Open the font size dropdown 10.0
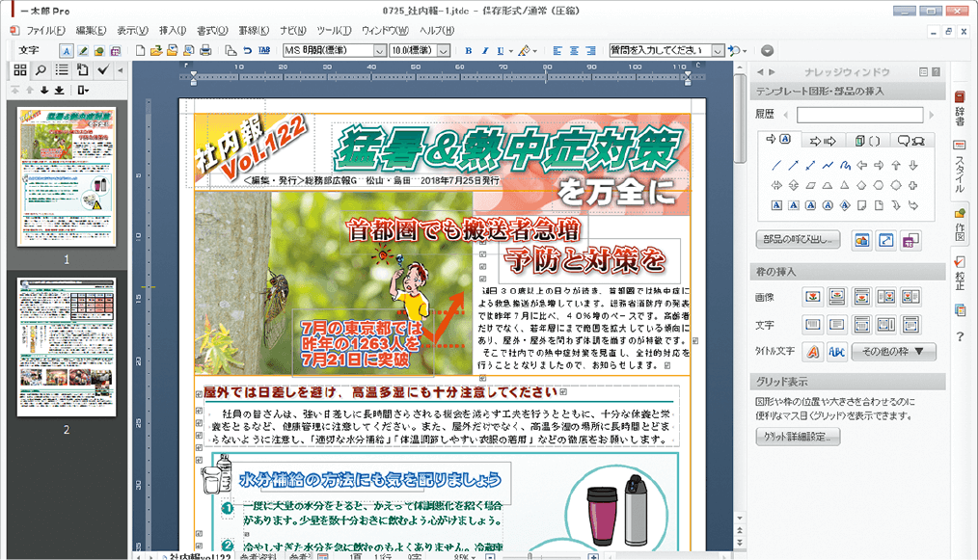This screenshot has width=978, height=560. click(x=444, y=50)
